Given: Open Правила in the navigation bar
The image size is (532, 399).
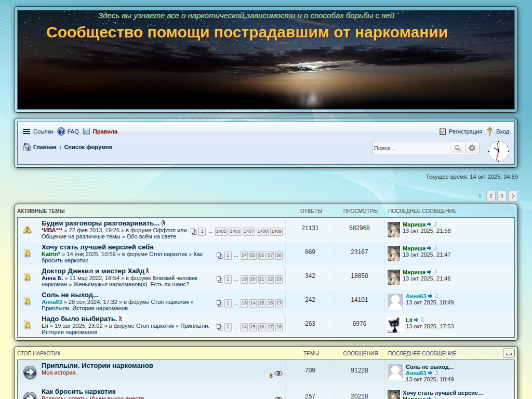Looking at the screenshot, I should point(105,131).
